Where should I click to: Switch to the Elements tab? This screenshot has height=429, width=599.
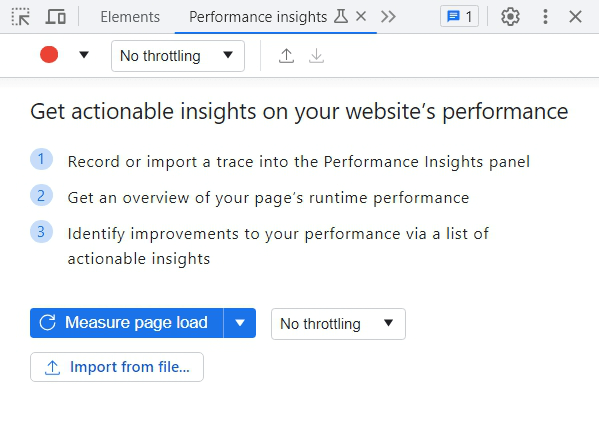[x=130, y=17]
